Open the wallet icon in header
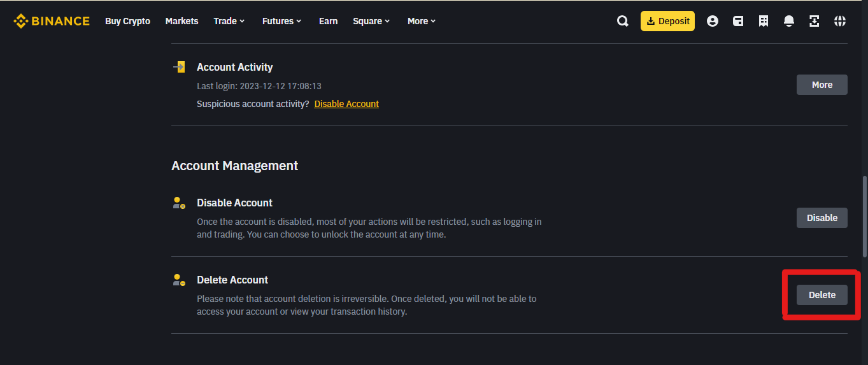868x365 pixels. click(x=738, y=21)
